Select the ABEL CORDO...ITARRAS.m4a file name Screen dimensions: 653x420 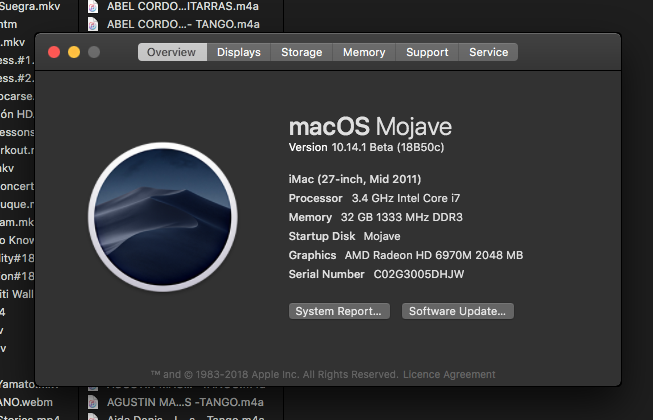click(182, 6)
